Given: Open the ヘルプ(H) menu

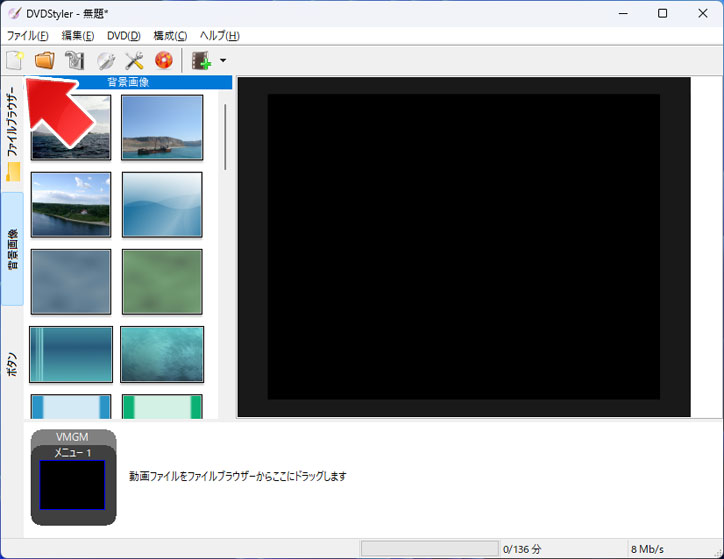Looking at the screenshot, I should click(x=220, y=36).
